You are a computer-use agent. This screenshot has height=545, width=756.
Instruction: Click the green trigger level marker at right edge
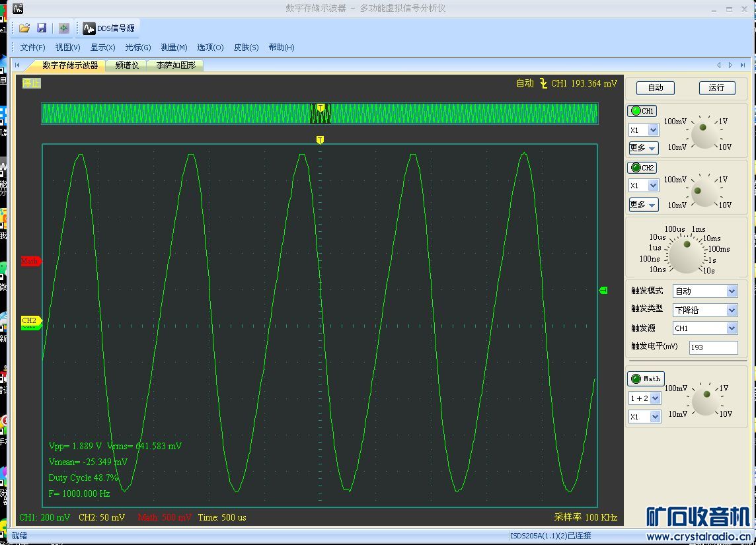click(603, 290)
